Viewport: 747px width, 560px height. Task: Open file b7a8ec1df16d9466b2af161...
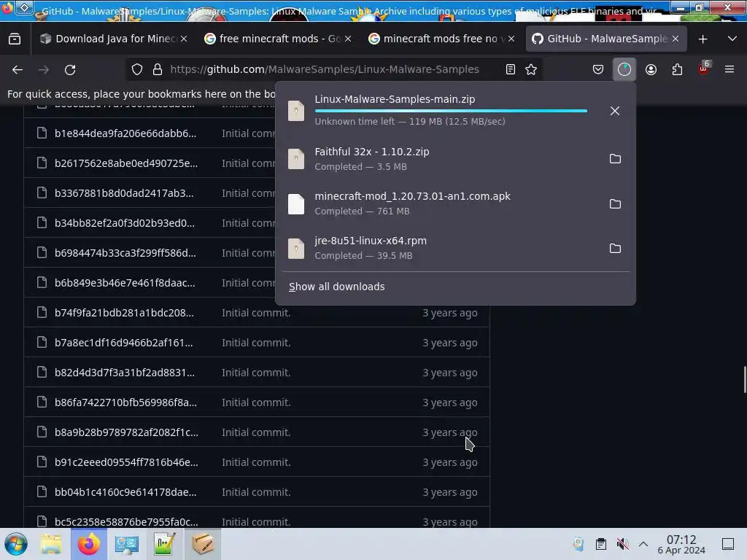click(x=124, y=343)
